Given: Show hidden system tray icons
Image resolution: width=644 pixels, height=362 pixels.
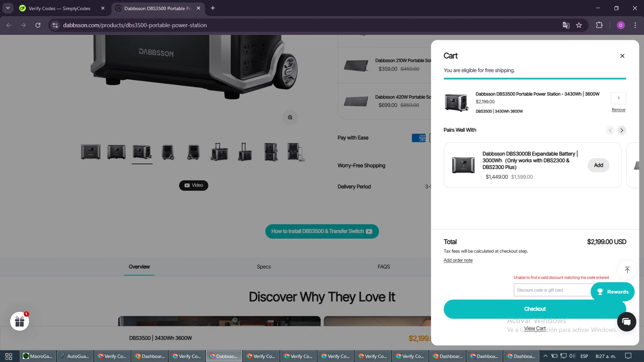Looking at the screenshot, I should 545,356.
